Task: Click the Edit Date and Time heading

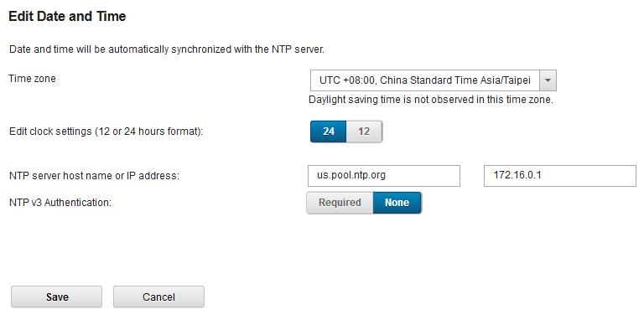Action: coord(67,17)
